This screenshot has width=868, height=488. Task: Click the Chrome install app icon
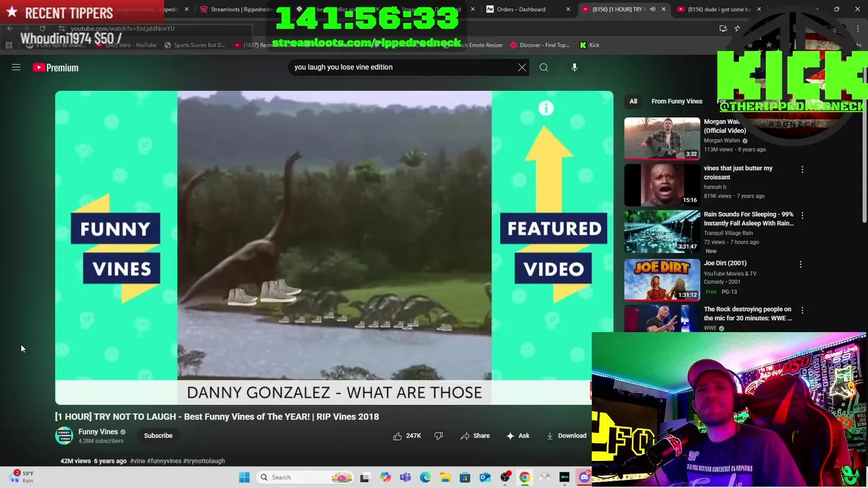point(723,28)
